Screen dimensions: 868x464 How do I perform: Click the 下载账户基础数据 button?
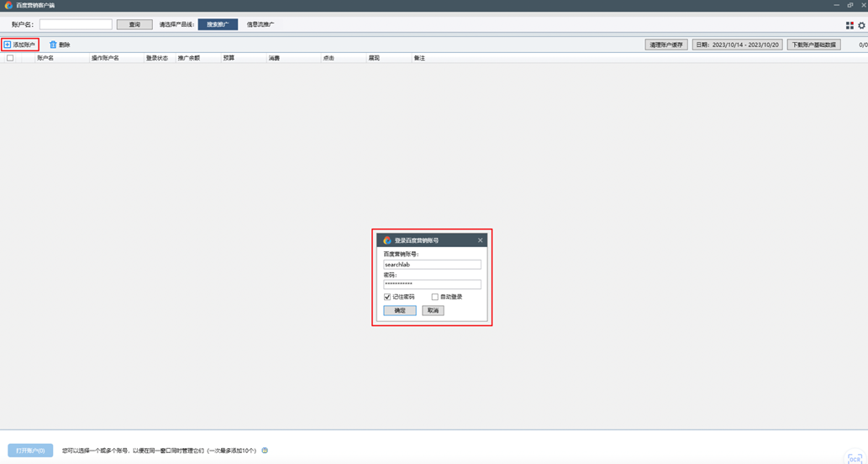[814, 45]
